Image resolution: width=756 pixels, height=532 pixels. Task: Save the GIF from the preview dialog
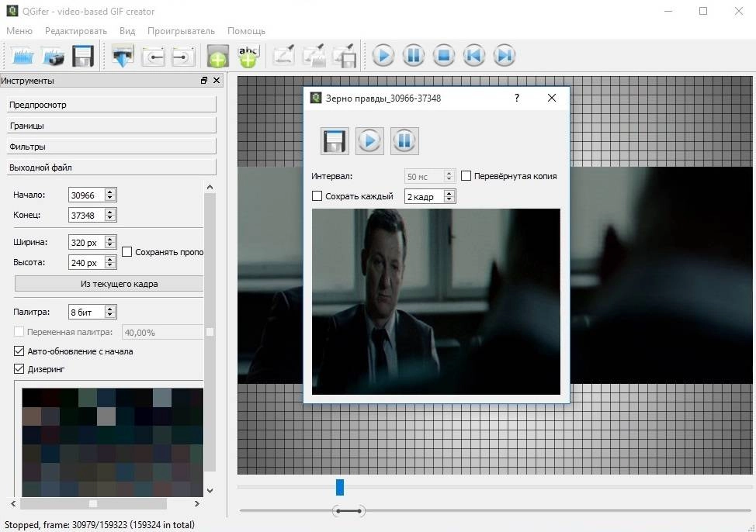click(335, 140)
